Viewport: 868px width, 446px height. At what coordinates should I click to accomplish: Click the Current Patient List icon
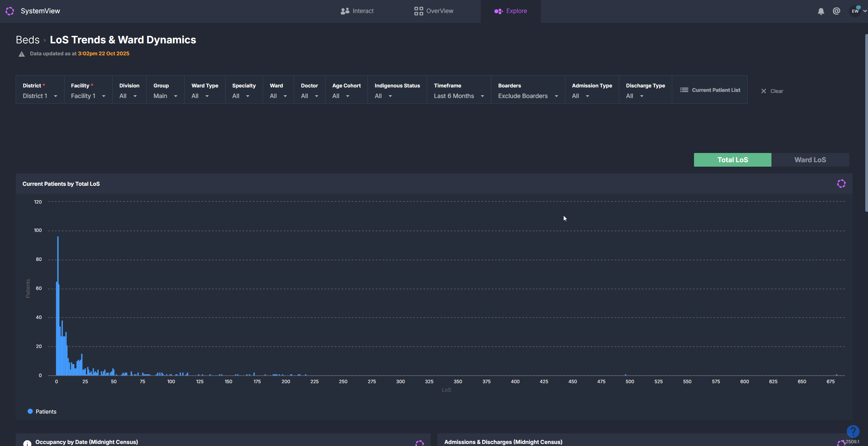684,90
